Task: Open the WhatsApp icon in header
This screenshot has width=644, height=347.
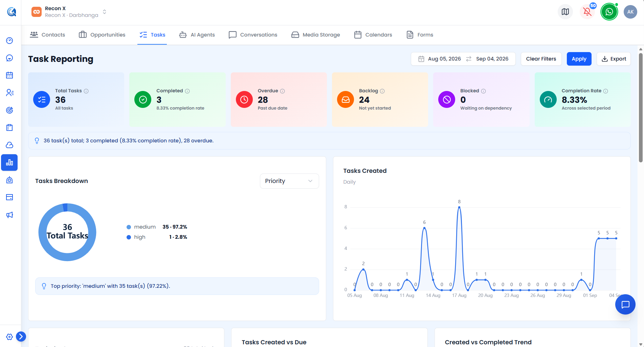Action: pyautogui.click(x=609, y=12)
